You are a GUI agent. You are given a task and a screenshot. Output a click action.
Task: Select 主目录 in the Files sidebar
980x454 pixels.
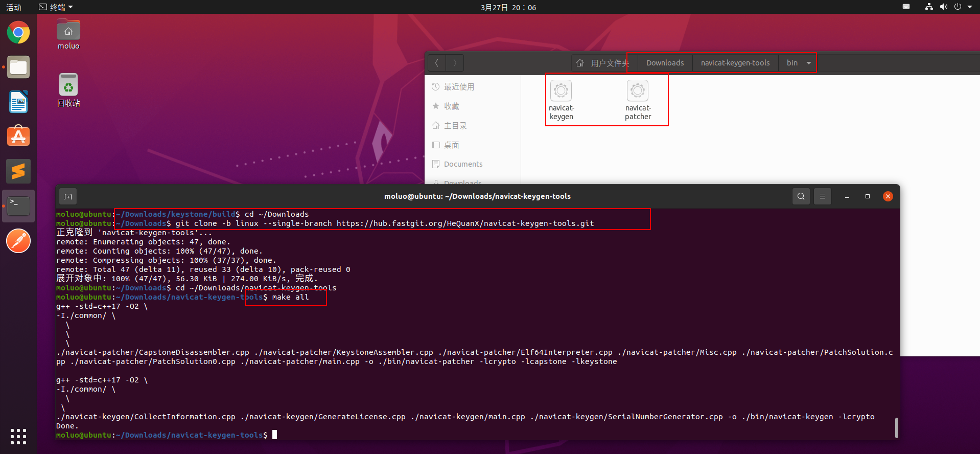(473, 126)
